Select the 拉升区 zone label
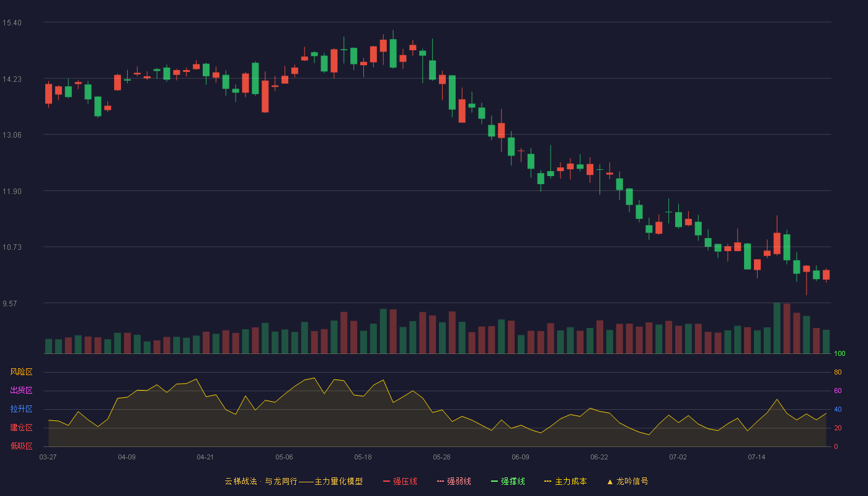The image size is (868, 496). pyautogui.click(x=21, y=409)
